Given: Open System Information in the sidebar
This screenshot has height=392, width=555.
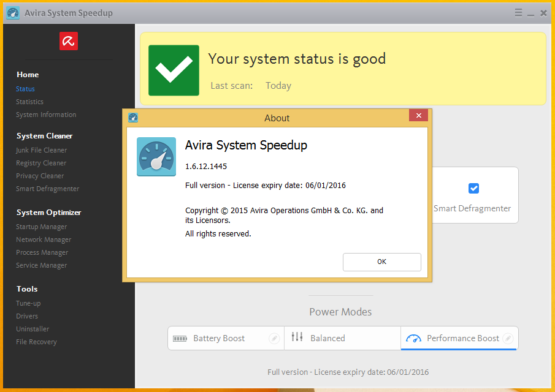Looking at the screenshot, I should click(46, 115).
